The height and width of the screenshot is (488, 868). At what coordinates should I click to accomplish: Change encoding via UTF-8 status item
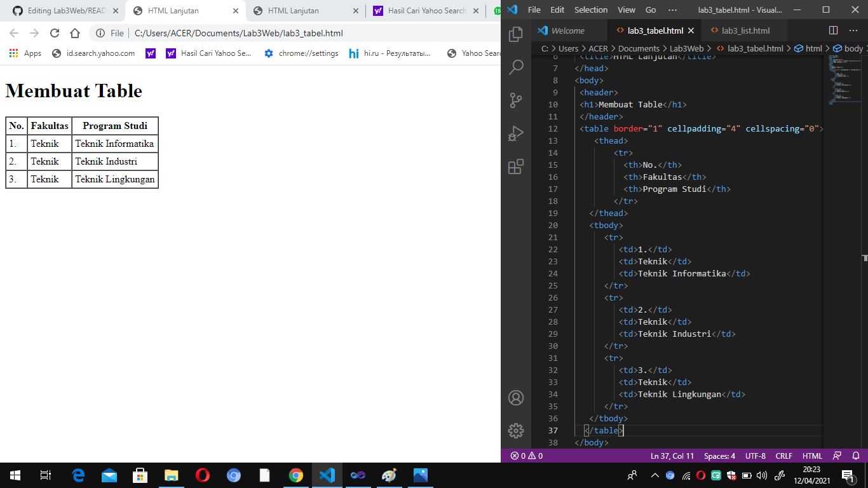[756, 456]
